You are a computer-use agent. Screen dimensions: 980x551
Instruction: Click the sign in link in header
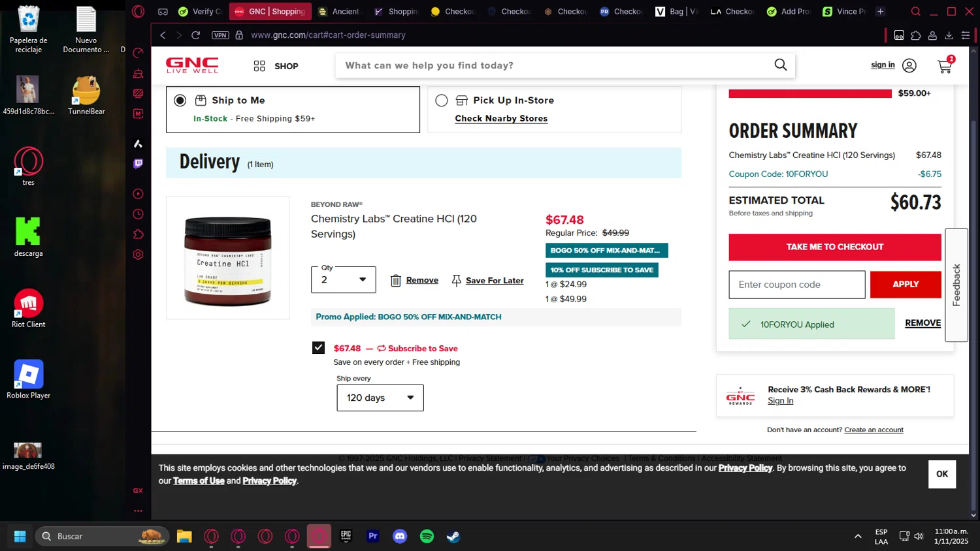coord(883,65)
